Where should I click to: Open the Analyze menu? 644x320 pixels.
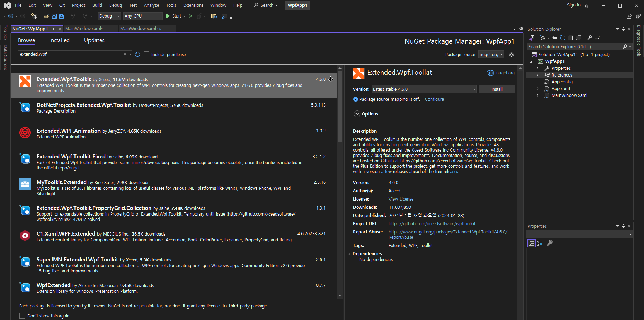pyautogui.click(x=151, y=5)
